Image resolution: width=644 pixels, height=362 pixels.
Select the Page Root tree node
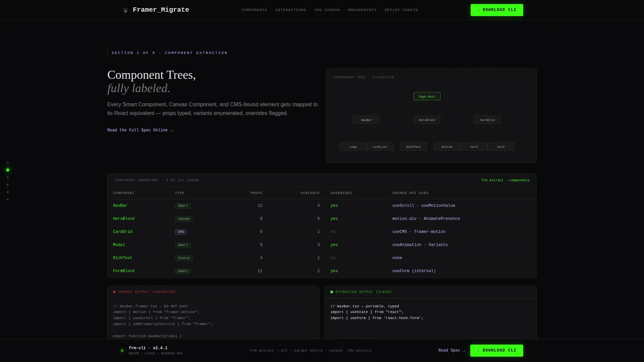(427, 96)
